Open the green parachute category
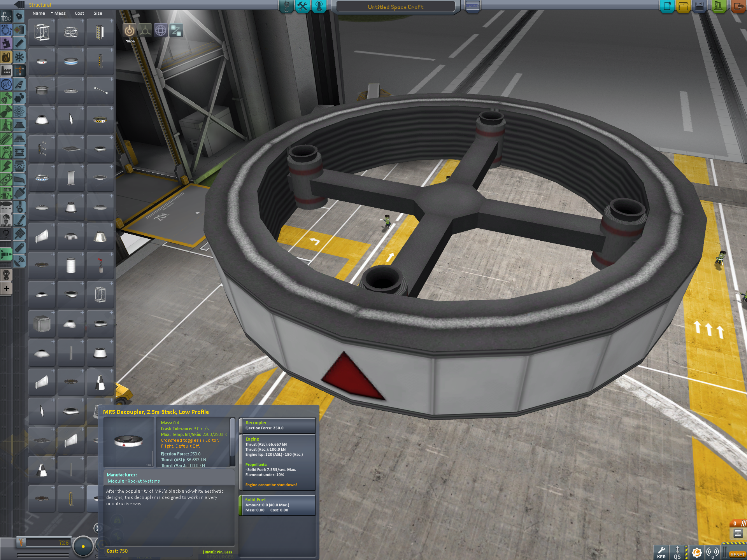747x560 pixels. [6, 152]
